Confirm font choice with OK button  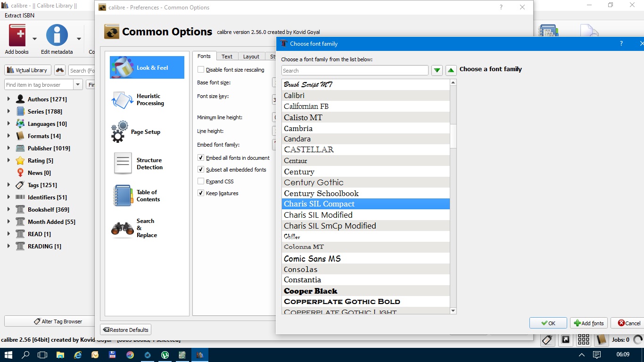[x=548, y=323]
